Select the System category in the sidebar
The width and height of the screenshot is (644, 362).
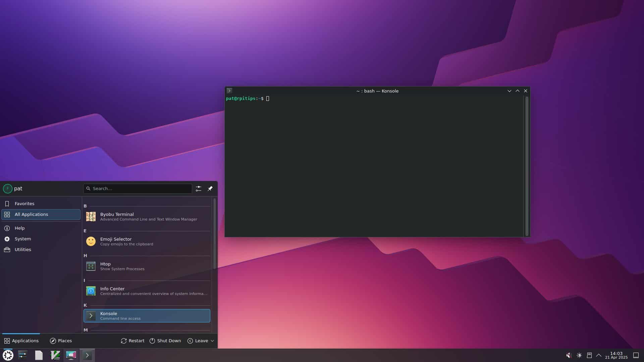click(23, 239)
